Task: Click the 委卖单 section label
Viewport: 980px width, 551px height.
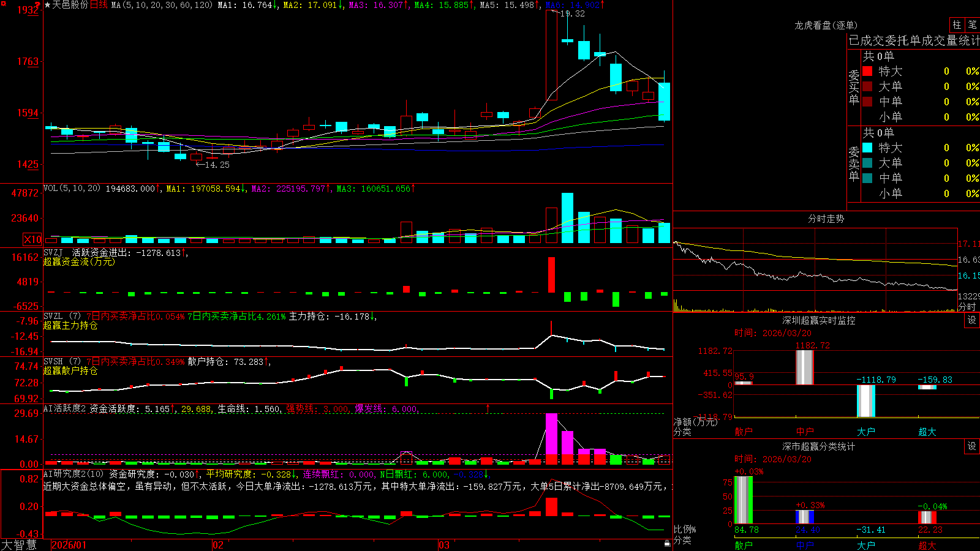Action: (x=854, y=164)
